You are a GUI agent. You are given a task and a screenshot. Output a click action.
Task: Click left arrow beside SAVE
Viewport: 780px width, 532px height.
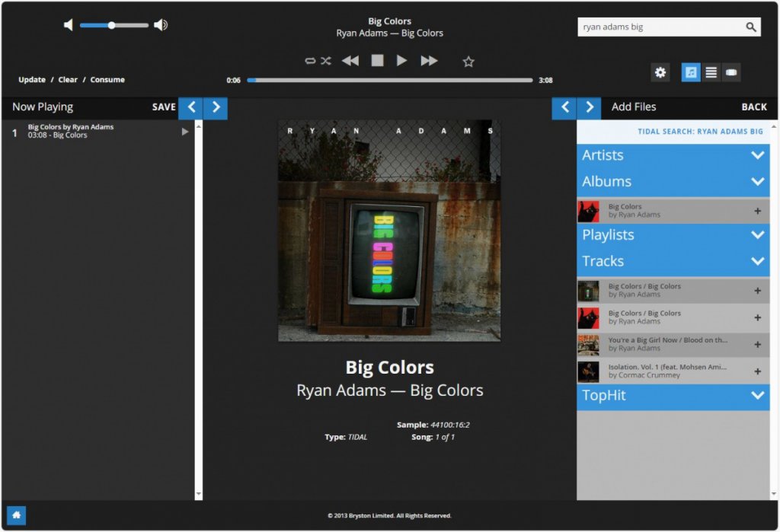click(x=190, y=107)
